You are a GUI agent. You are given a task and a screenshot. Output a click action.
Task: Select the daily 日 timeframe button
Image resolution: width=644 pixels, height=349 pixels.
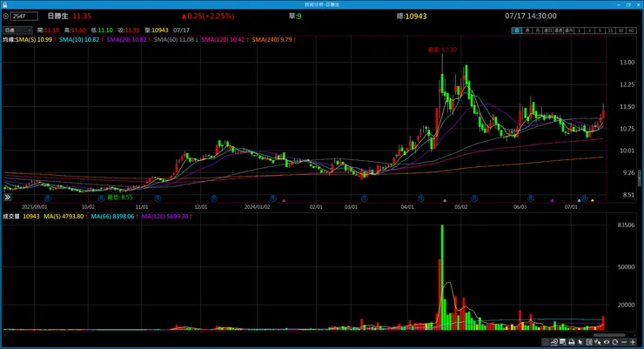517,30
